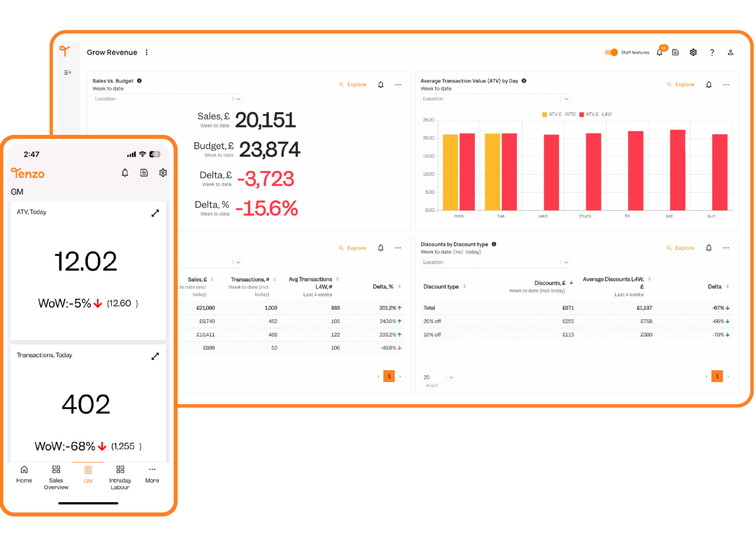Switch to Sales Overview mobile tab
Screen dimensions: 756x540
pos(56,476)
